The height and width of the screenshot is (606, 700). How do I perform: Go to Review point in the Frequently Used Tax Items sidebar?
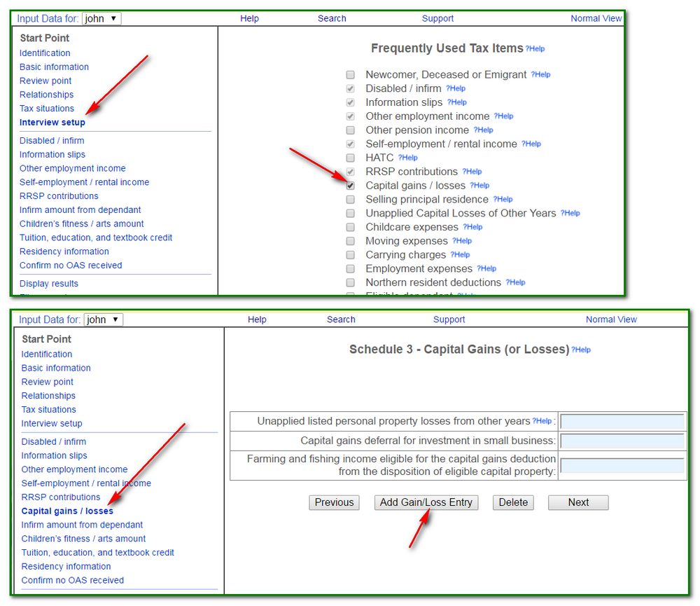coord(45,81)
